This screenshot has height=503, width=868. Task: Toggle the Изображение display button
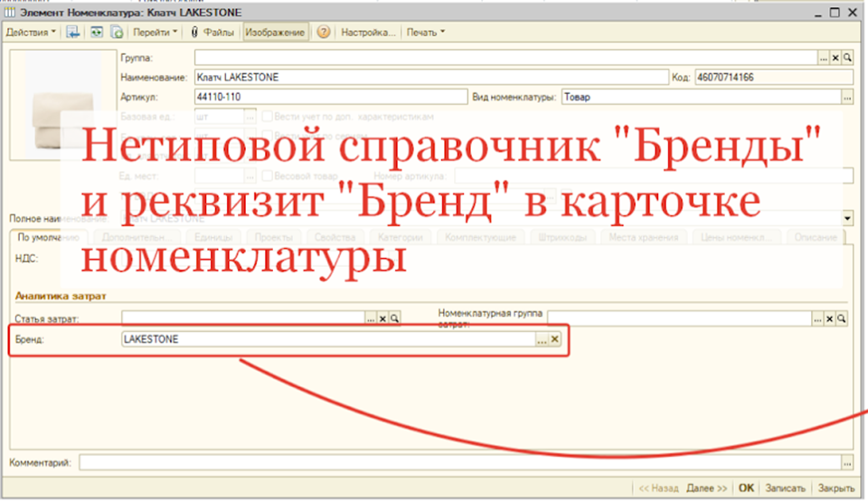pos(275,33)
